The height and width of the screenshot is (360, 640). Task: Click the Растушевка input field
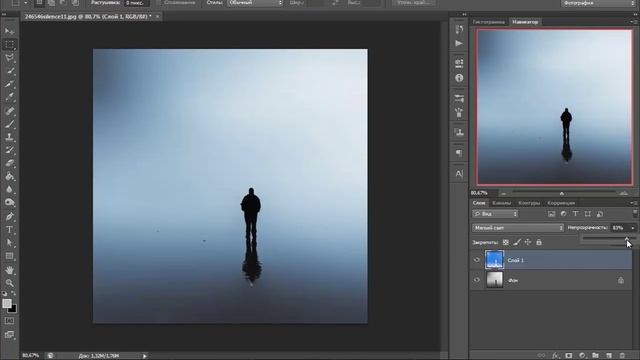pos(136,3)
